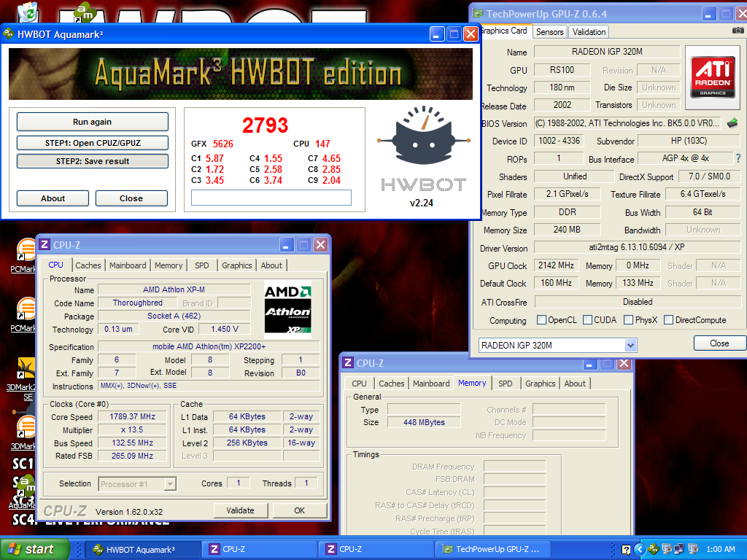Click the OK button in CPU-Z
This screenshot has width=747, height=560.
(299, 510)
